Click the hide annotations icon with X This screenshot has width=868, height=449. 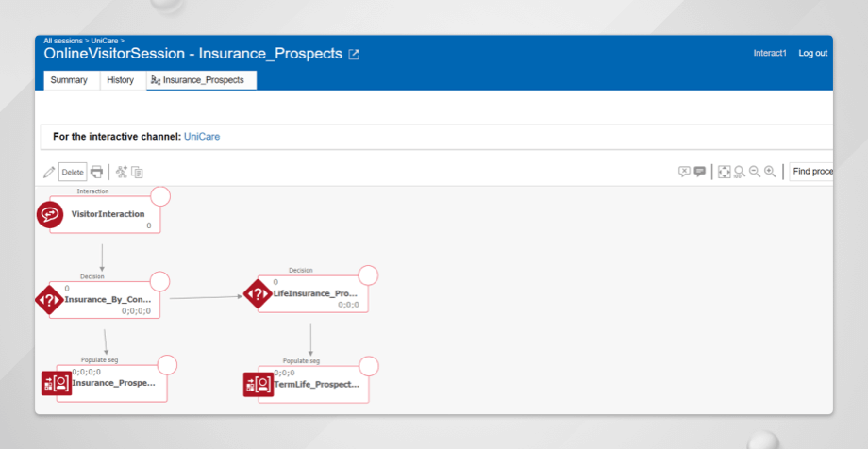[x=684, y=172]
